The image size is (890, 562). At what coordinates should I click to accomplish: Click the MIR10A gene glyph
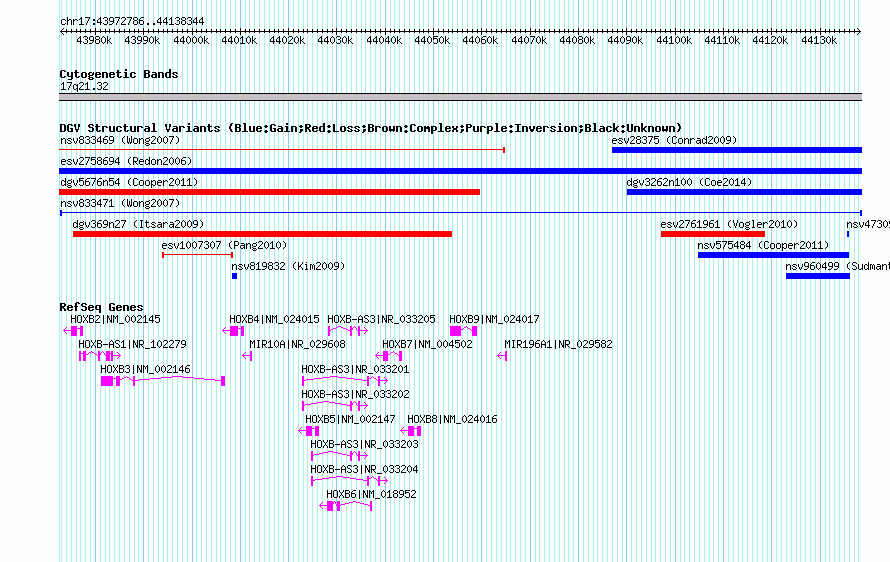(x=247, y=356)
